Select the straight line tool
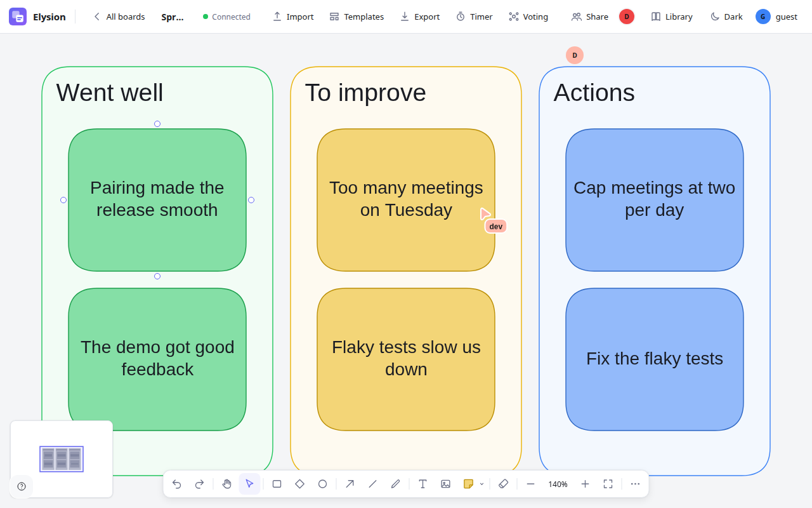Image resolution: width=812 pixels, height=508 pixels. [372, 484]
